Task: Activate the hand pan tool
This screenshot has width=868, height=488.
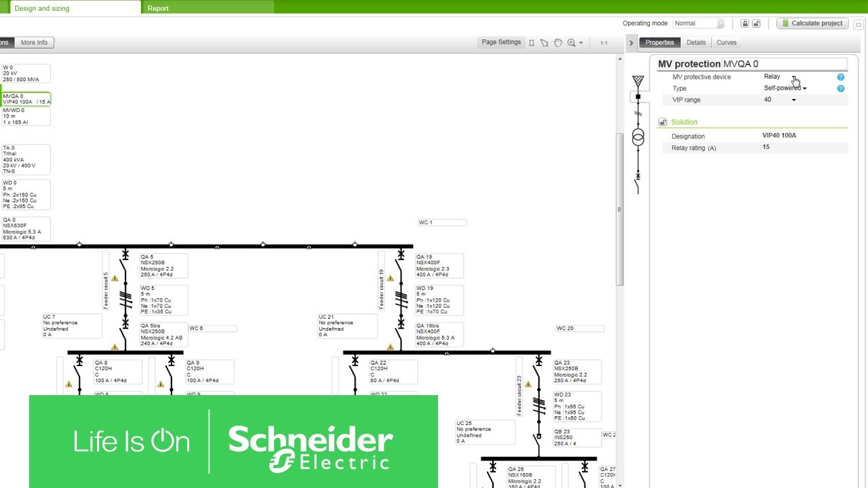Action: pos(558,43)
